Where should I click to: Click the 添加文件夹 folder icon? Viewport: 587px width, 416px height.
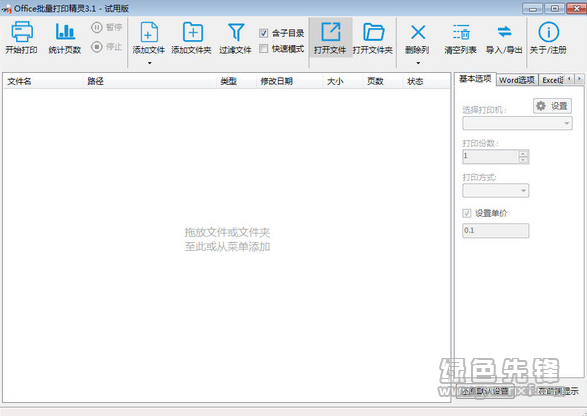[x=193, y=32]
